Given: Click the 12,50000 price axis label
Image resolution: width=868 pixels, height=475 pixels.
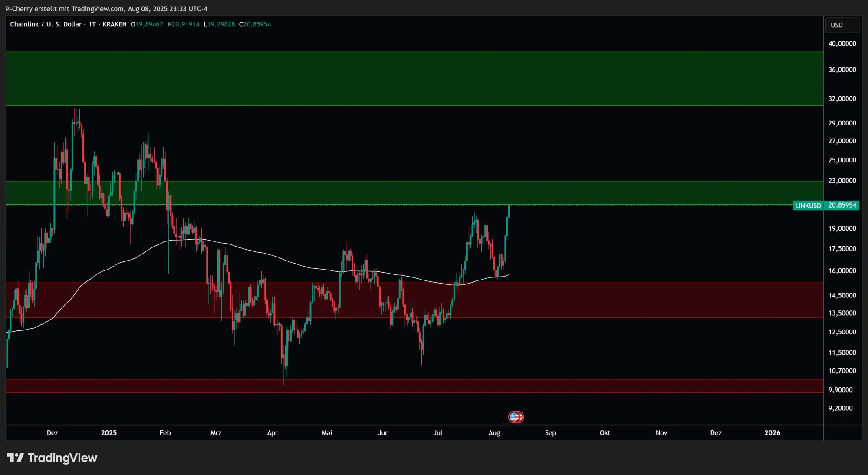Looking at the screenshot, I should click(x=842, y=332).
